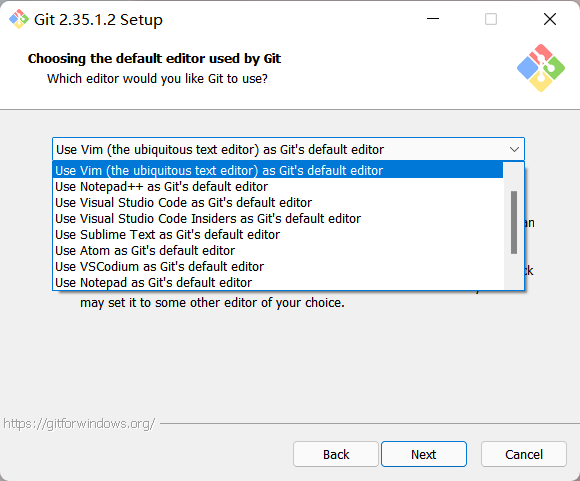Click scrollbar track below the thumb
This screenshot has width=580, height=481.
pos(514,271)
